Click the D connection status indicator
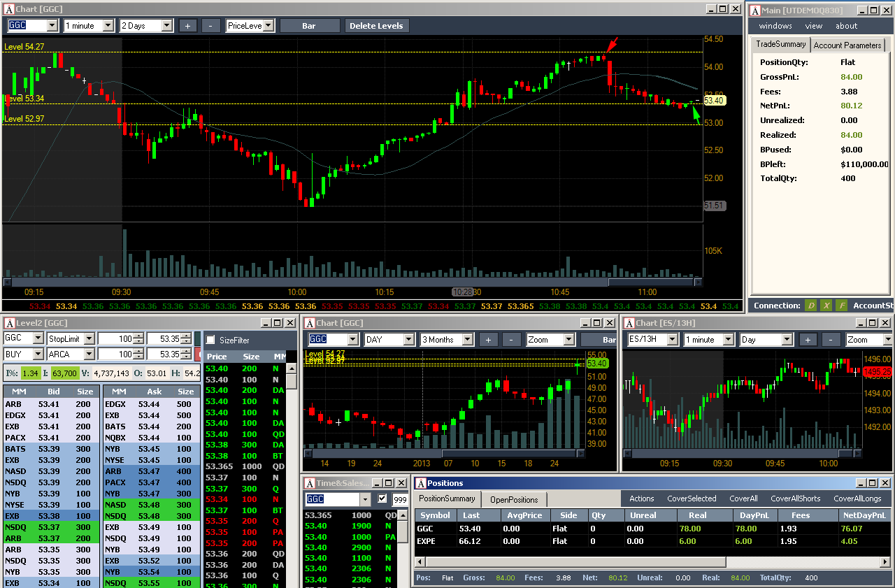Viewport: 895px width, 588px height. 810,306
